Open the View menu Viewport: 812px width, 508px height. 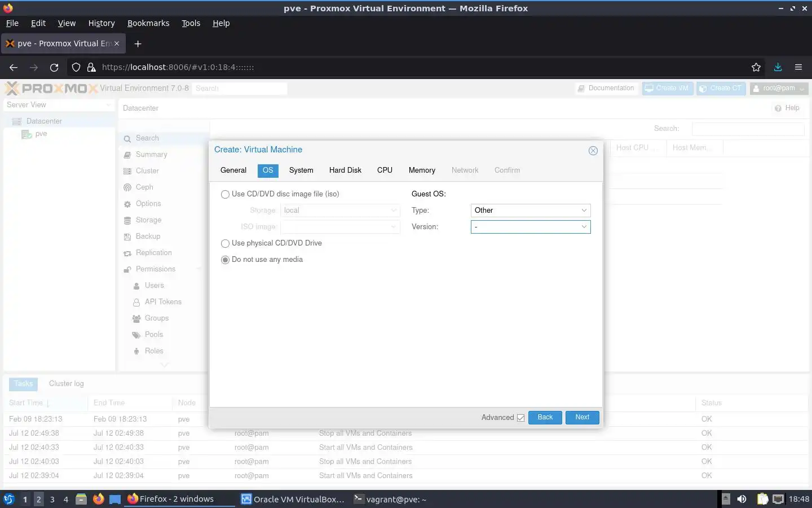pyautogui.click(x=67, y=23)
